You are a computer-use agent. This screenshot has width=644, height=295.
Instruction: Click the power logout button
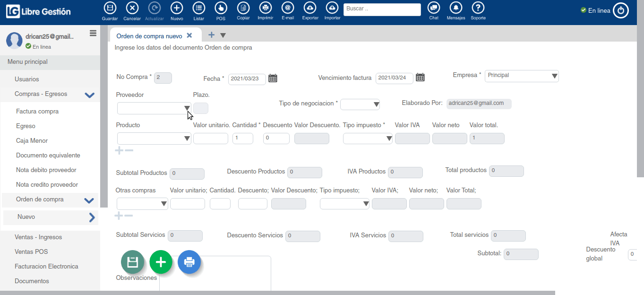coord(621,10)
